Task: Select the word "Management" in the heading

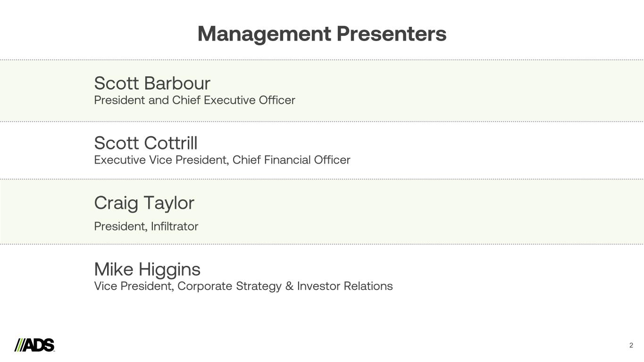Action: pos(264,34)
